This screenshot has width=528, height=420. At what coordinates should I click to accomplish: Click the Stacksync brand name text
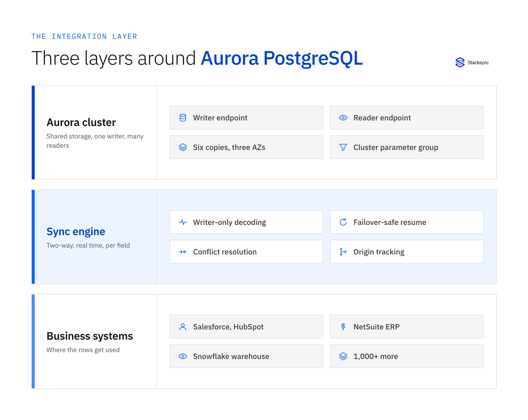pos(478,63)
